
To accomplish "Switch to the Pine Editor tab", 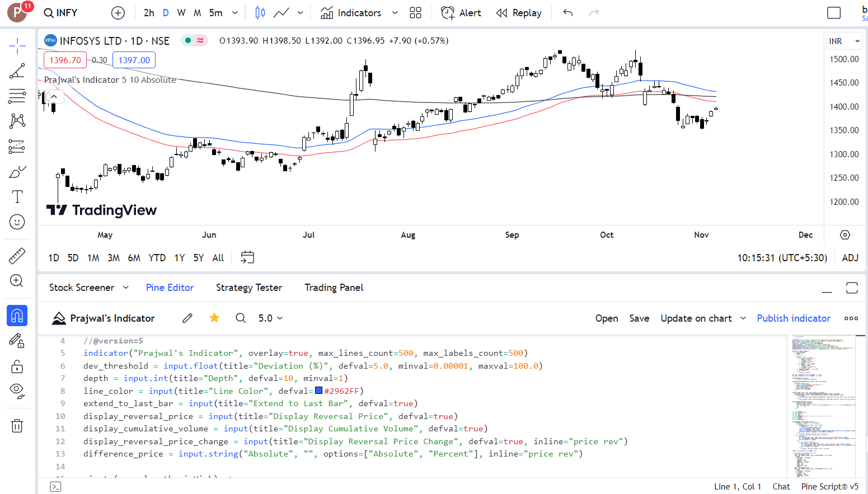I will [x=170, y=288].
